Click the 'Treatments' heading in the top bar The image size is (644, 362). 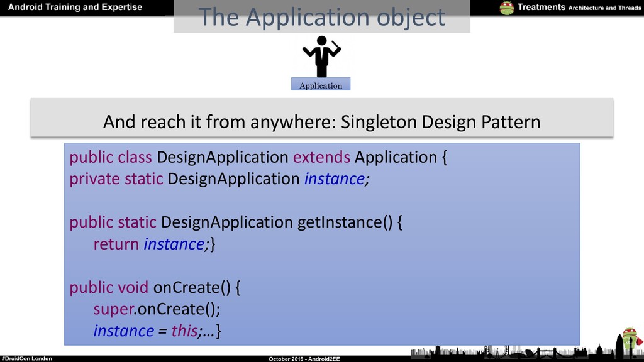coord(541,7)
